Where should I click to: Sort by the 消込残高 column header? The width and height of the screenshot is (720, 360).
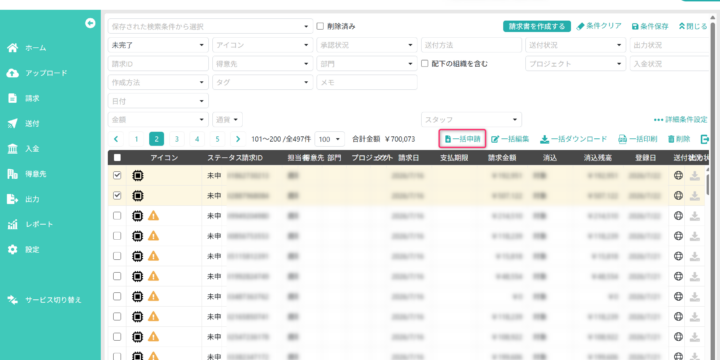pos(598,158)
